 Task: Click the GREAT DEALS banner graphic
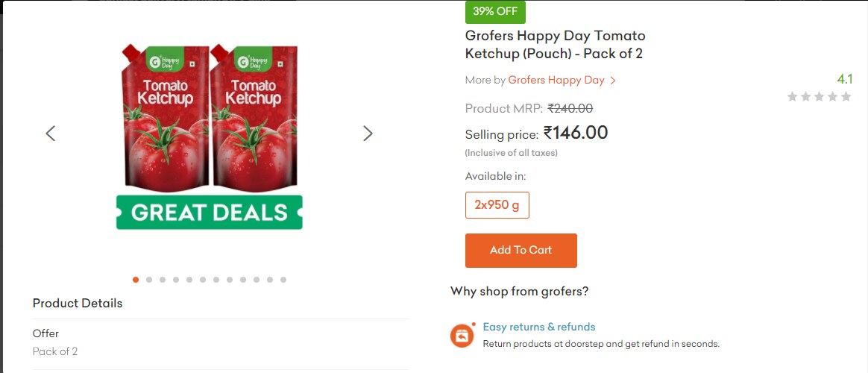coord(210,213)
